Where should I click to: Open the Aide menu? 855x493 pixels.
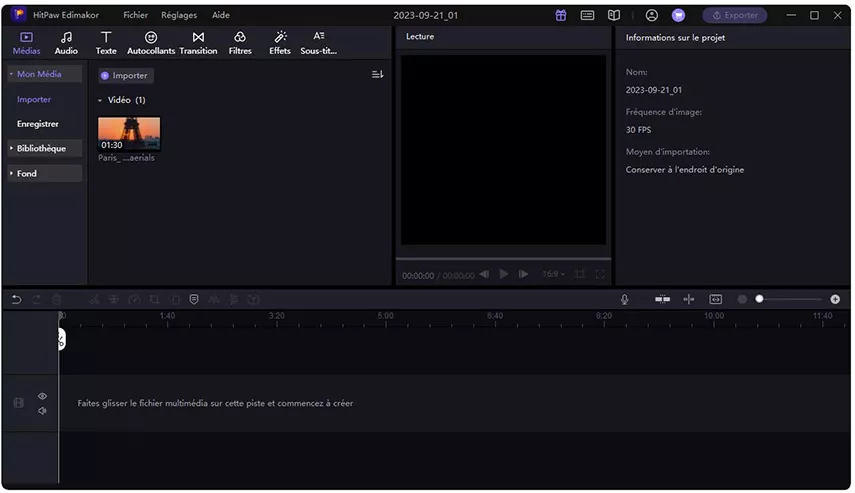pyautogui.click(x=220, y=15)
